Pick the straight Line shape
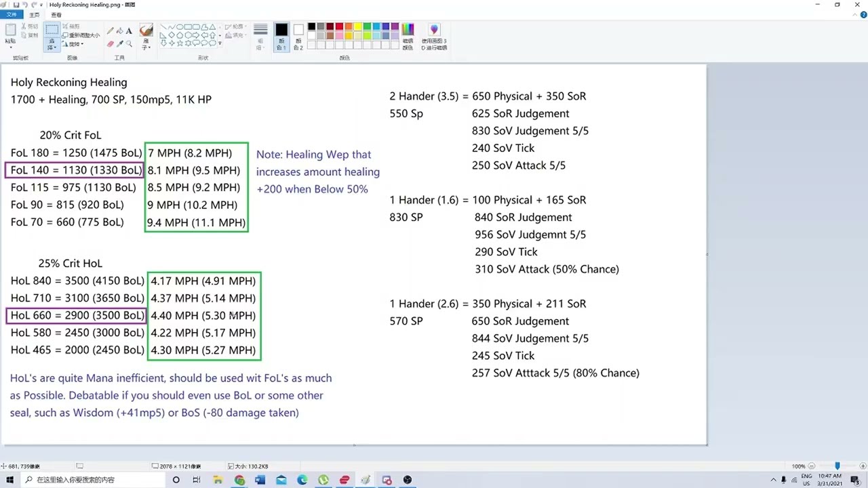868x488 pixels. coord(163,27)
